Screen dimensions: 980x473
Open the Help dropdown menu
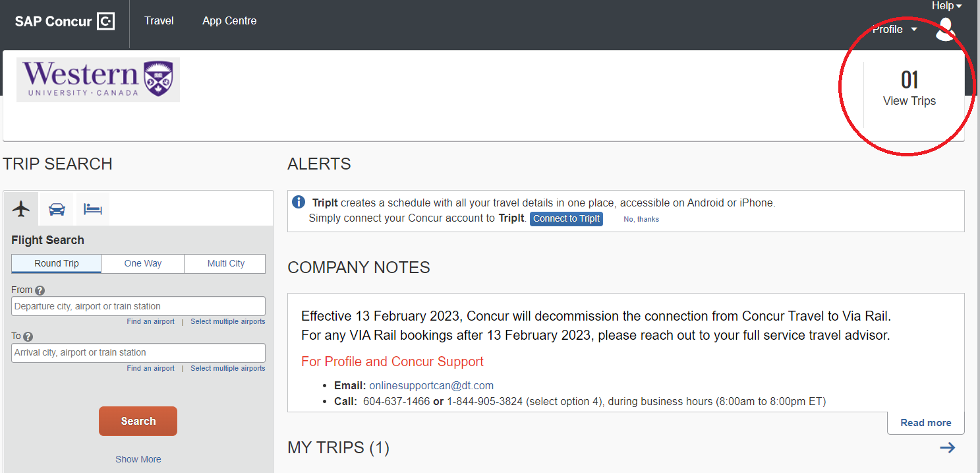point(946,6)
